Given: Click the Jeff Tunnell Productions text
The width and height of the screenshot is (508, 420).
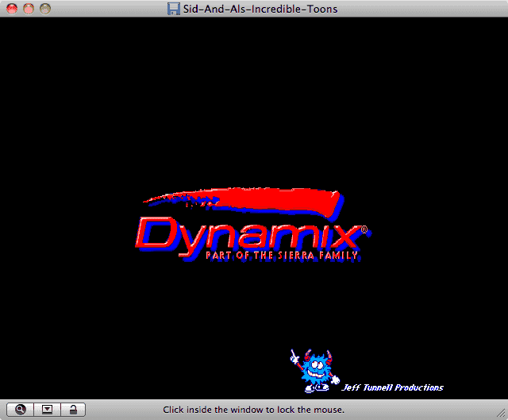Looking at the screenshot, I should (x=393, y=387).
